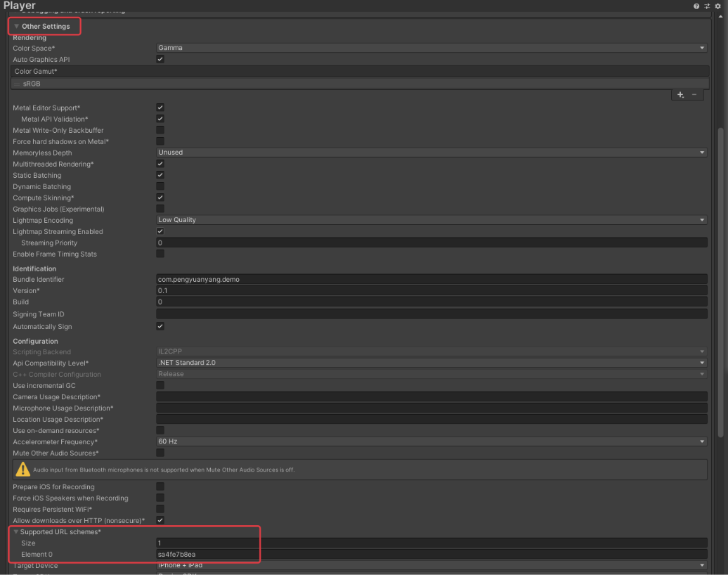Image resolution: width=728 pixels, height=575 pixels.
Task: Enable Graphics Jobs (Experimental)
Action: point(160,209)
